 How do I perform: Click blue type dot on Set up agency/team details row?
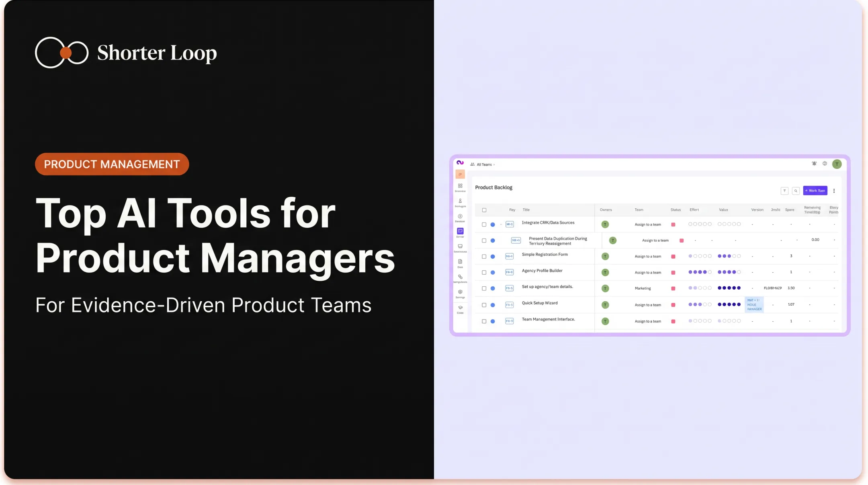pos(493,288)
